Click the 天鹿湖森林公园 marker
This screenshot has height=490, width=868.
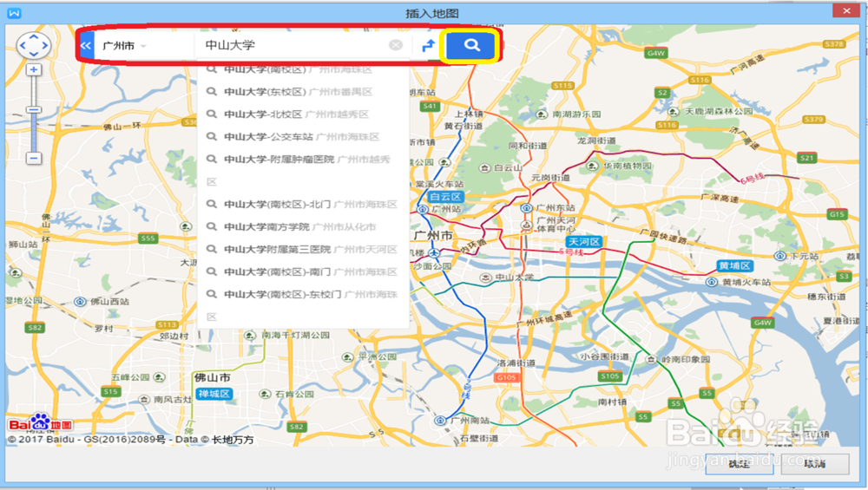[x=674, y=112]
